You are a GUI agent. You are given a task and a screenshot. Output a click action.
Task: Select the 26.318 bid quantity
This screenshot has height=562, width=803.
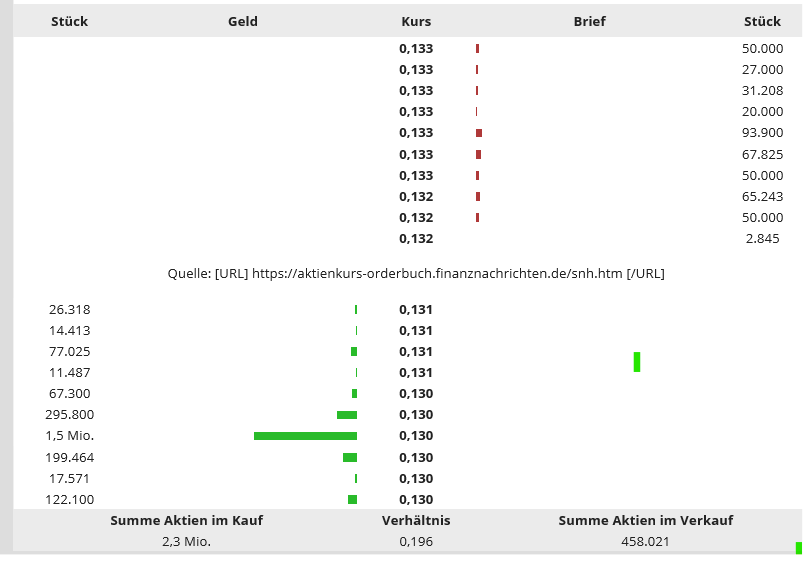69,309
